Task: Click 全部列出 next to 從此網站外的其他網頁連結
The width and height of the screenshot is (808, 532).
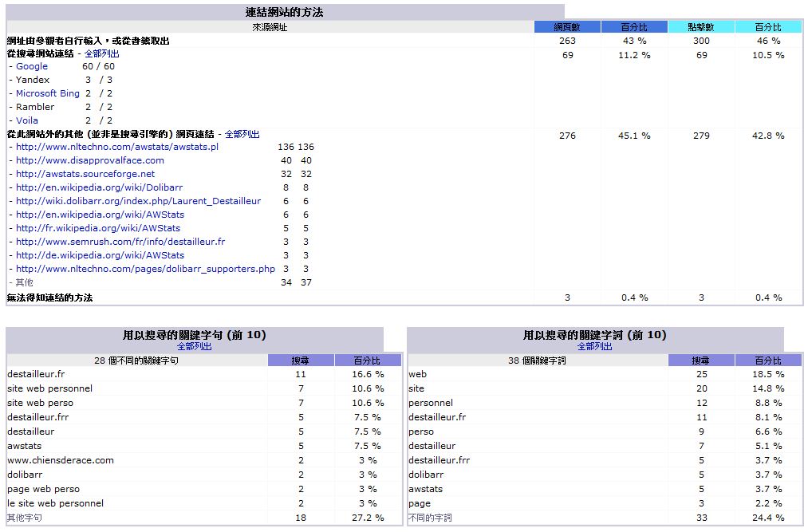Action: point(242,134)
